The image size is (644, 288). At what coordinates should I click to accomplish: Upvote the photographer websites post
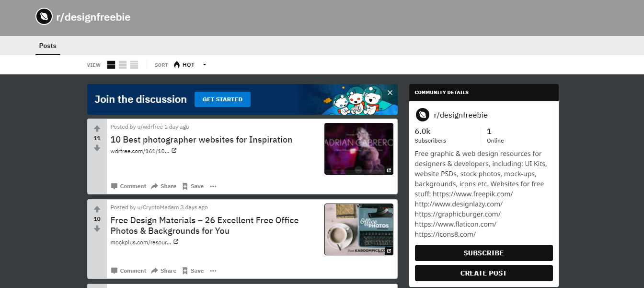tap(97, 128)
